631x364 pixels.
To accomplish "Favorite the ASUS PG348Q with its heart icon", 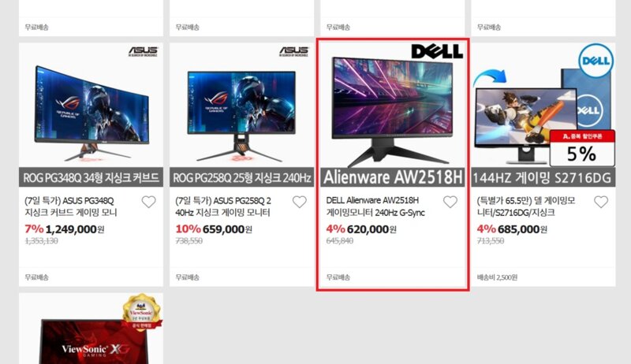I will pos(148,202).
